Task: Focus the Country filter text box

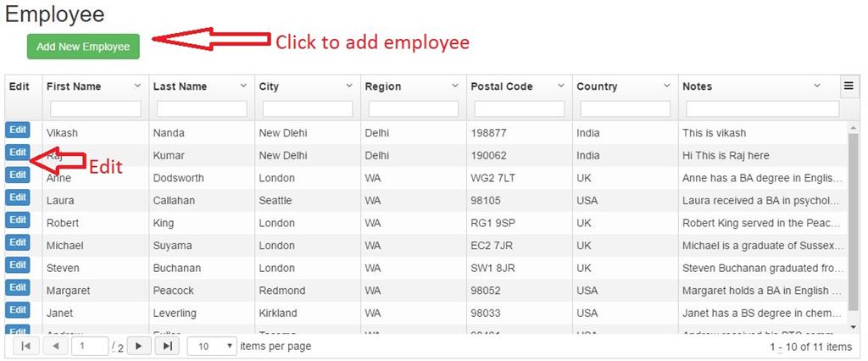Action: click(x=625, y=109)
